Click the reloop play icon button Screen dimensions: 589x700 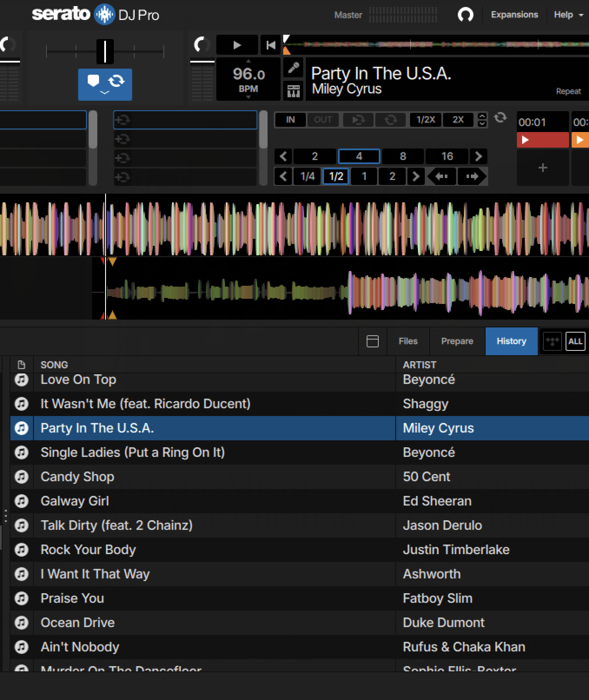(358, 119)
